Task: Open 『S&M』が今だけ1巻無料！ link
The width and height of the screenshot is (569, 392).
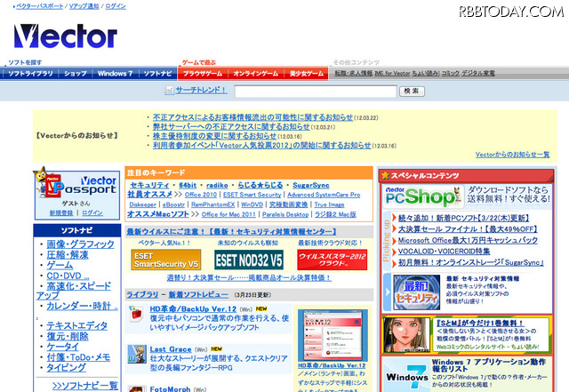Action: (480, 323)
